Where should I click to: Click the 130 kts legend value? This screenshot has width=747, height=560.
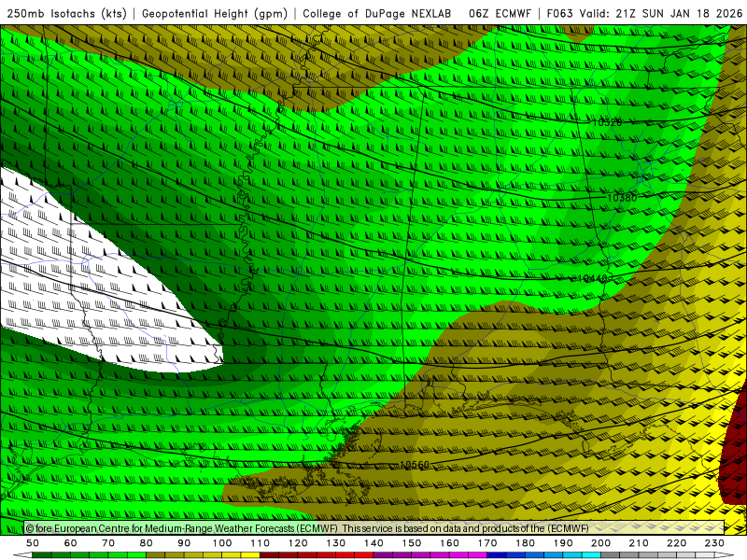[336, 543]
